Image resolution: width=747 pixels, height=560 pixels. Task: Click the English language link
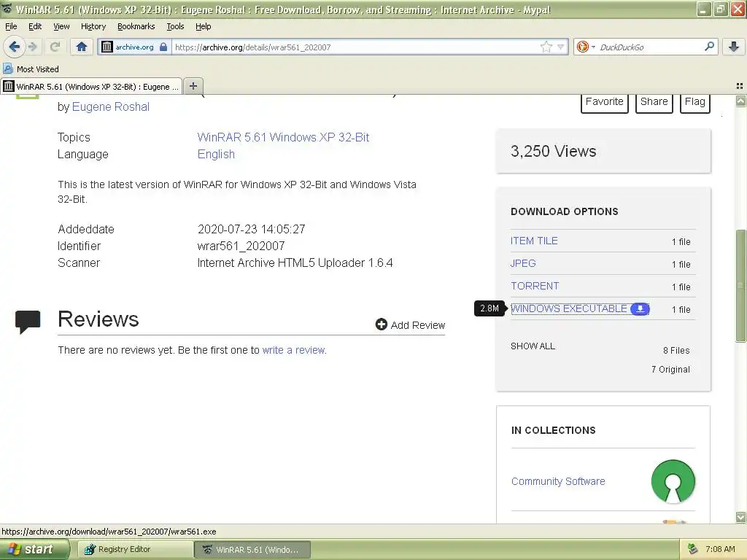pyautogui.click(x=216, y=155)
